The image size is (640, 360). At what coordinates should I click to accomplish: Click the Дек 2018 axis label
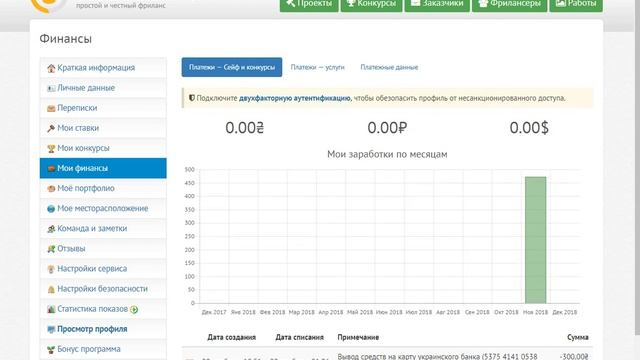pos(564,312)
